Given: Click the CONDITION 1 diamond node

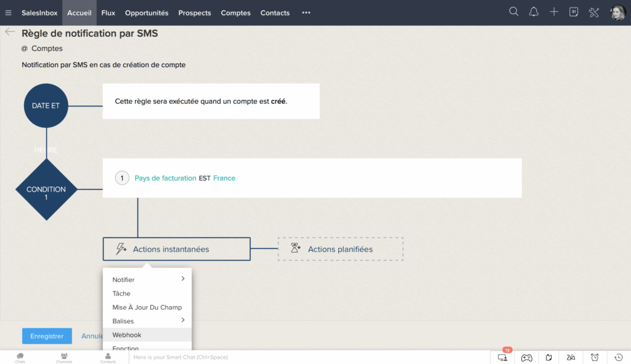Looking at the screenshot, I should (46, 190).
